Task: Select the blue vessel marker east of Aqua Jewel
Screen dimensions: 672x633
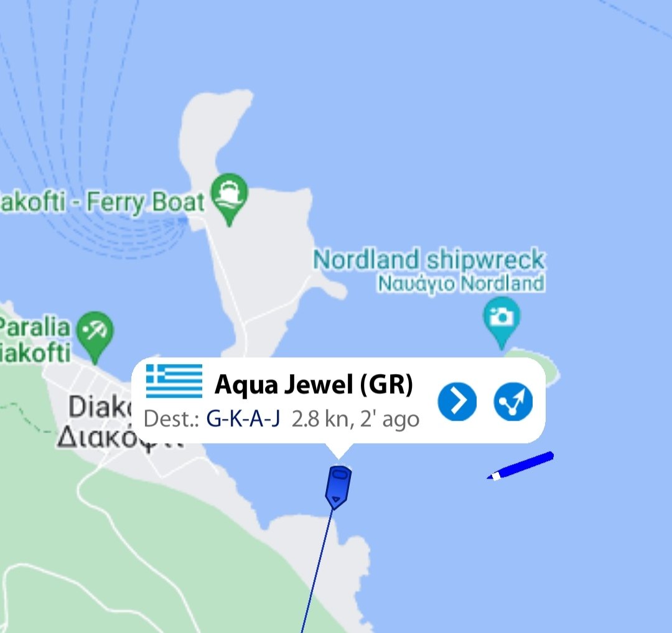Action: [520, 466]
